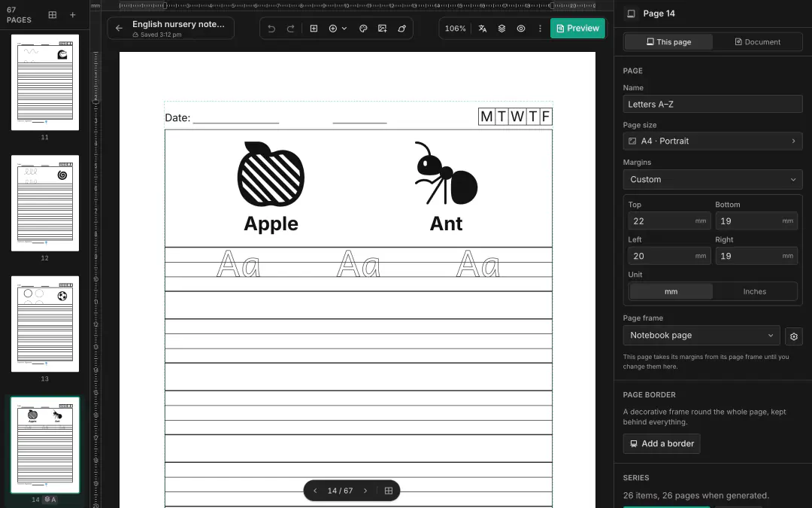Click the F weekday box

545,117
